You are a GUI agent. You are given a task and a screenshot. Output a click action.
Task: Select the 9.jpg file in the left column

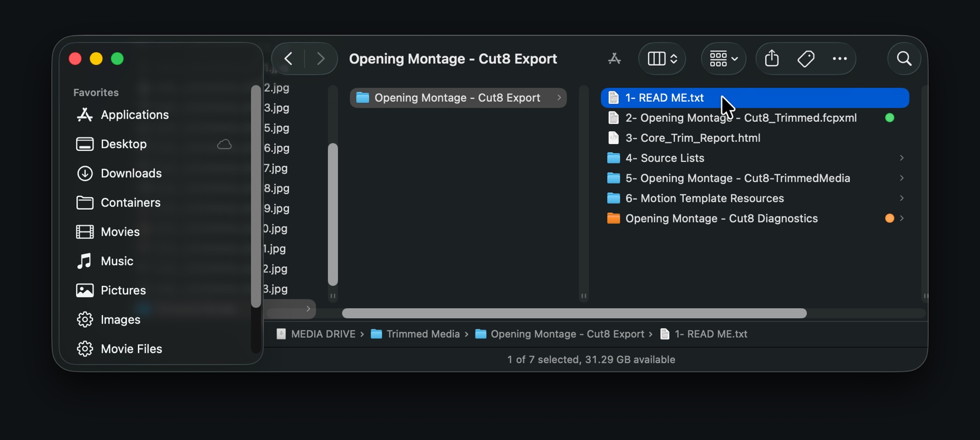[277, 208]
